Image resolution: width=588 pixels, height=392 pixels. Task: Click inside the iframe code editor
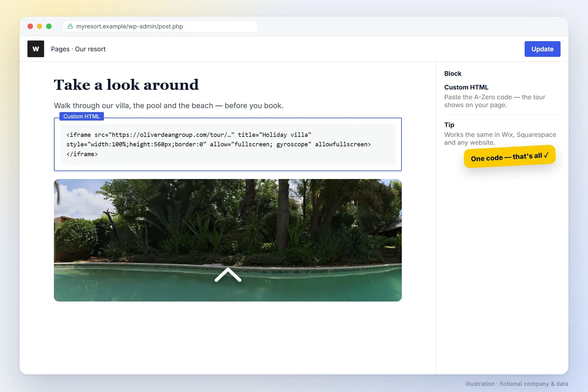coord(228,144)
